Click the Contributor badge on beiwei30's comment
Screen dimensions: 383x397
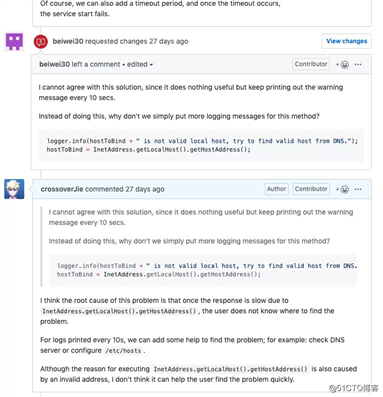click(x=311, y=64)
